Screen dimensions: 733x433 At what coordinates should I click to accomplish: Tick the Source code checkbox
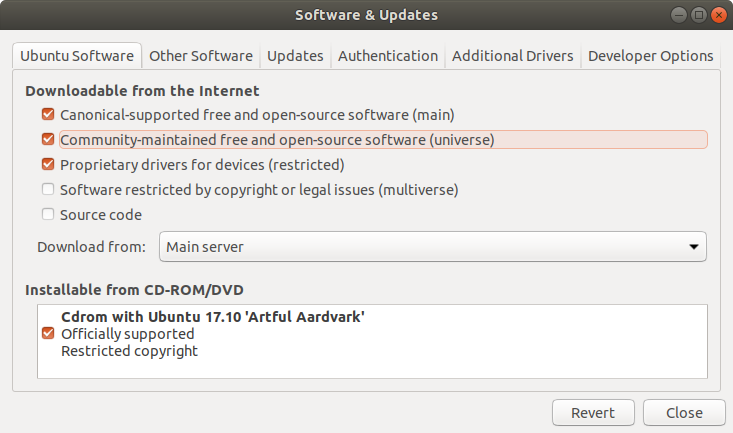coord(48,214)
